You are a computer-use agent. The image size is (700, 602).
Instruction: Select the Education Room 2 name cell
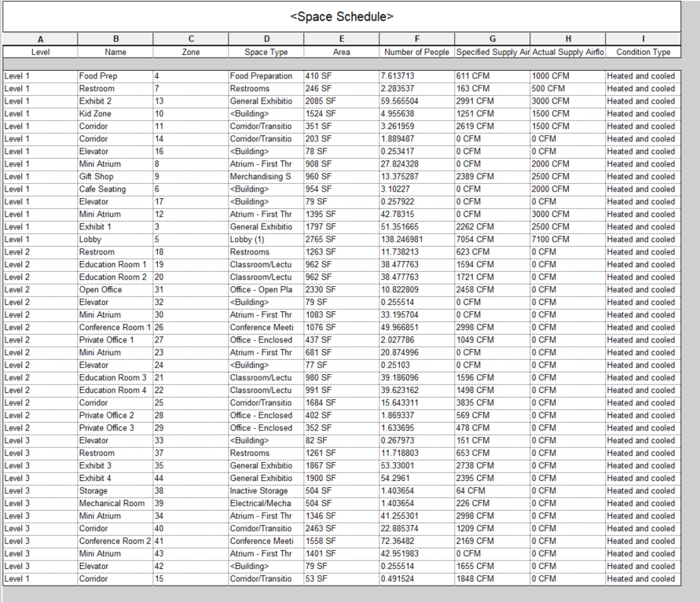(x=115, y=277)
